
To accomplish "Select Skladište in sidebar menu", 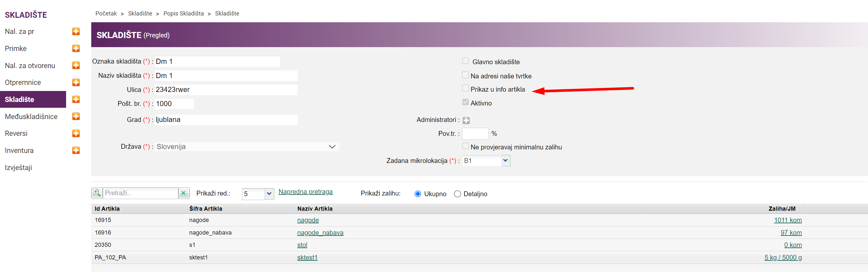I will click(x=33, y=99).
